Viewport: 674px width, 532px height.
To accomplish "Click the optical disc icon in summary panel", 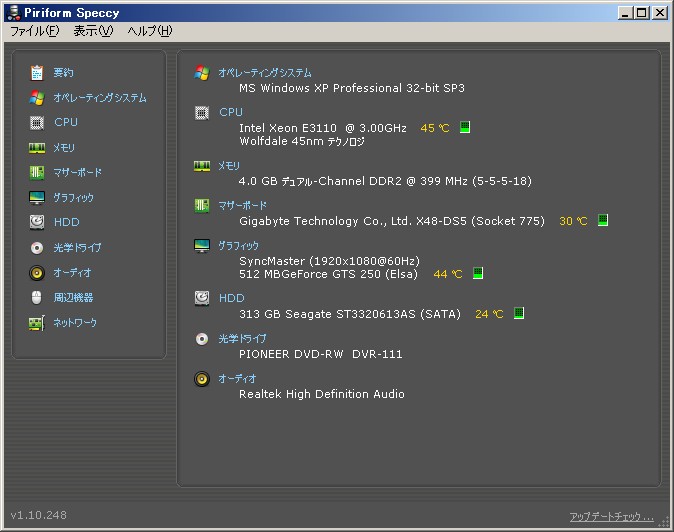I will point(202,339).
